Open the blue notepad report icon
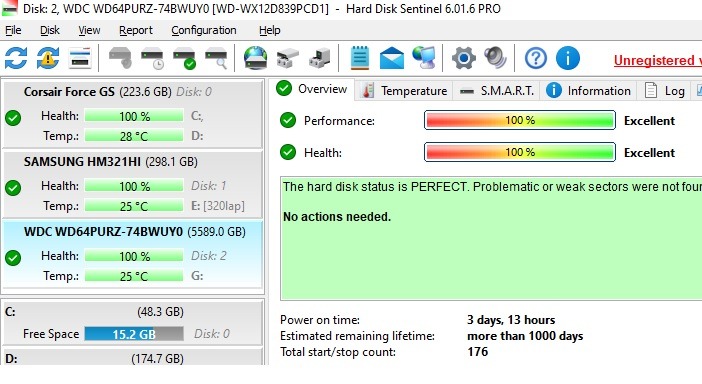The width and height of the screenshot is (702, 384). tap(360, 58)
